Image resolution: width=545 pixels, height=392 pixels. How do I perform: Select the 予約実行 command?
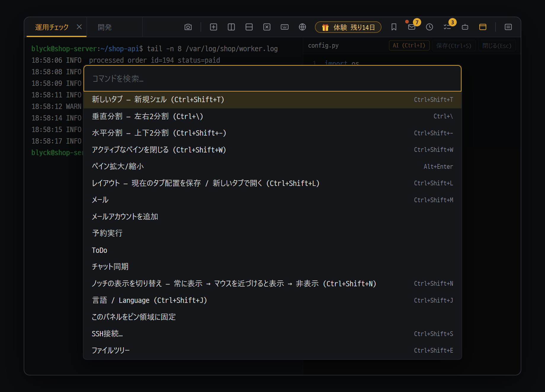(x=272, y=234)
